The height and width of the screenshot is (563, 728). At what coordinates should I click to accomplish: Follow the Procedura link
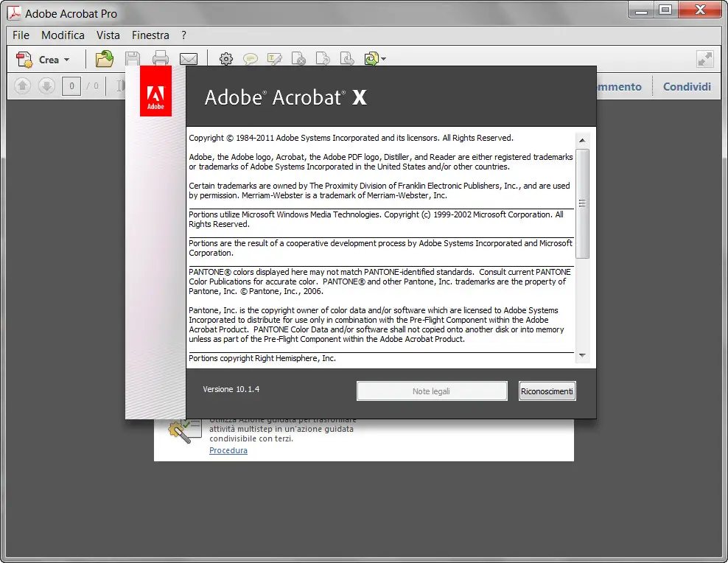228,450
